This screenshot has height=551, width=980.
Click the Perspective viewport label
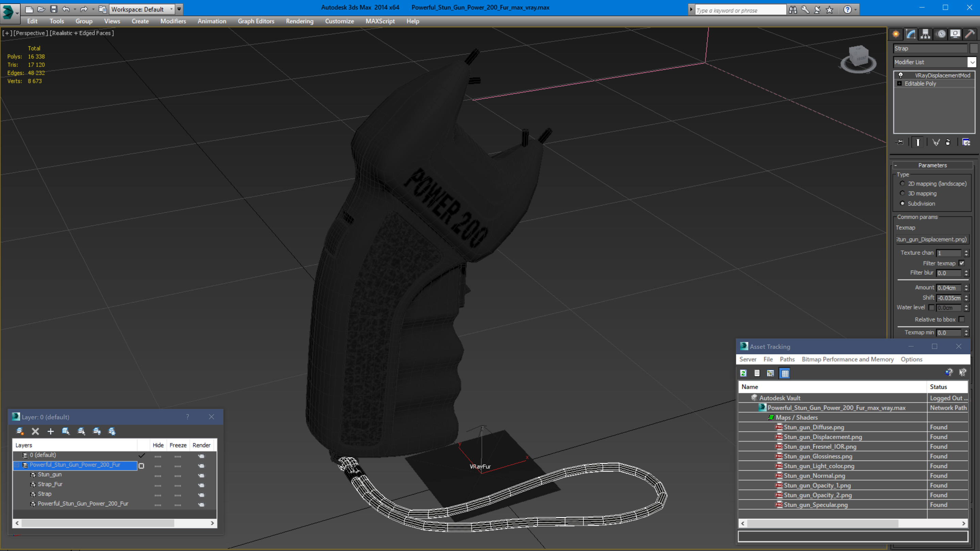click(x=31, y=33)
